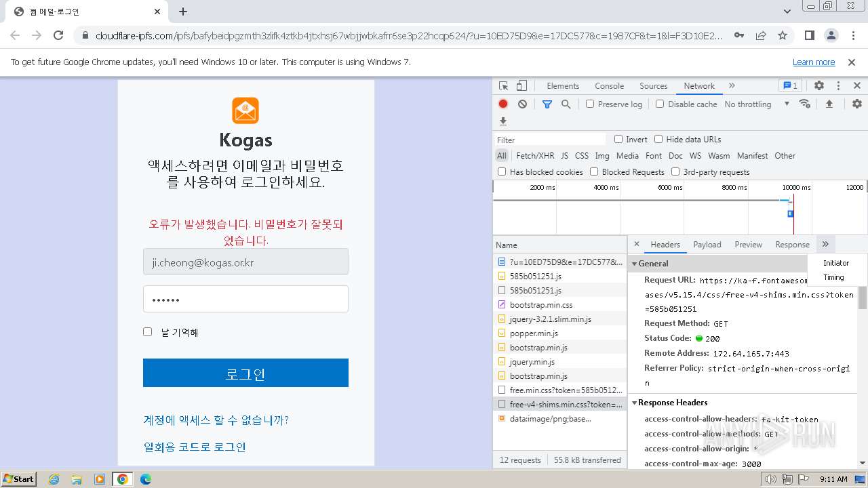Toggle the extra request-detail tabs chevron
868x488 pixels.
[825, 244]
